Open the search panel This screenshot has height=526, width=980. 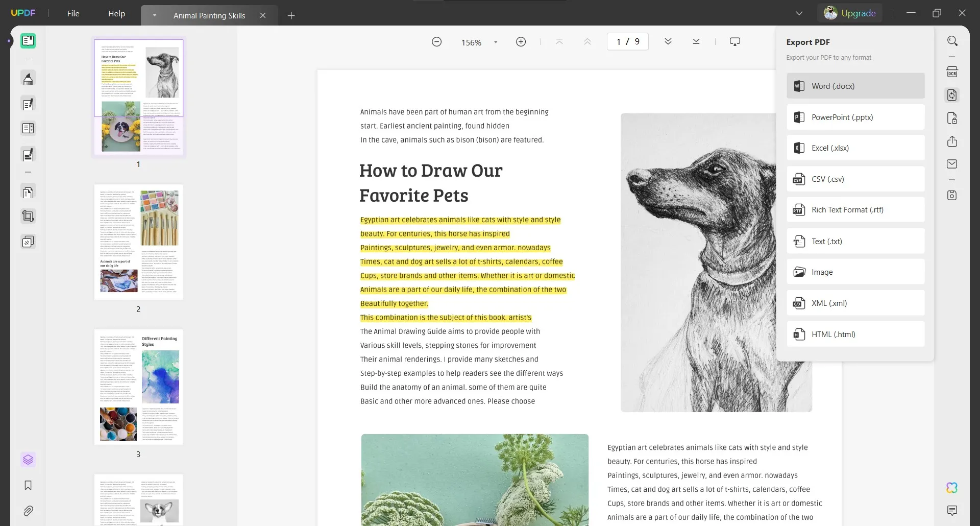point(953,40)
